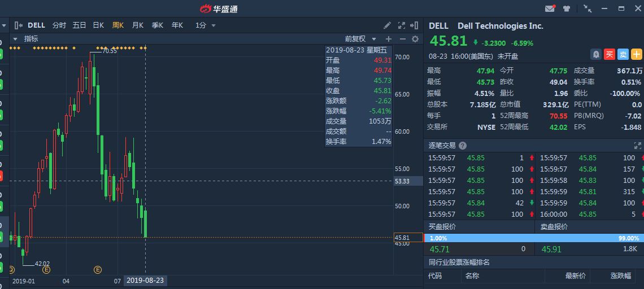
Task: Click the 交易所 NYSE value
Action: pyautogui.click(x=486, y=127)
